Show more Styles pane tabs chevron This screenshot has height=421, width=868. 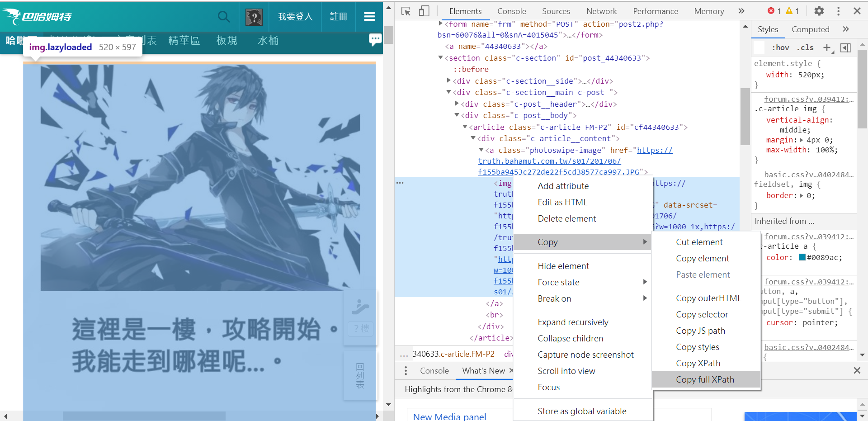click(x=846, y=29)
